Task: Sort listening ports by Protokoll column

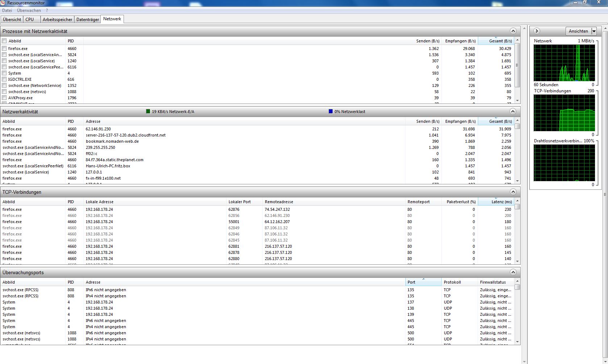Action: [459, 282]
